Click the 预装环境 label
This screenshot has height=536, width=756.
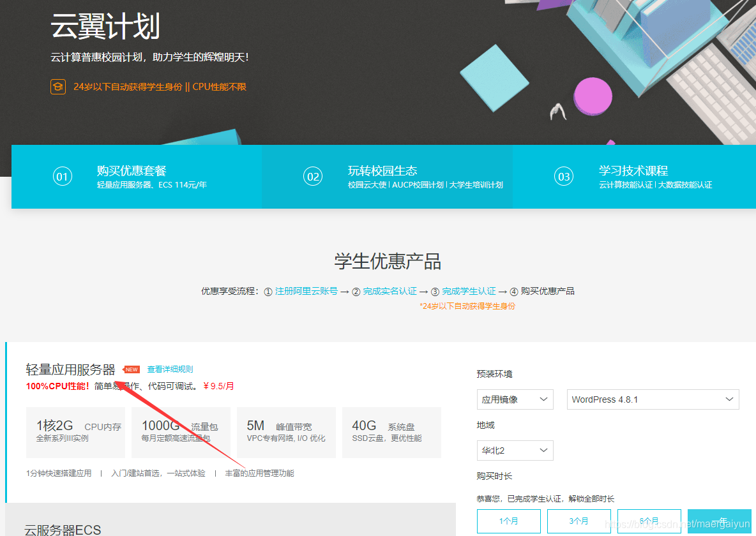[x=494, y=374]
